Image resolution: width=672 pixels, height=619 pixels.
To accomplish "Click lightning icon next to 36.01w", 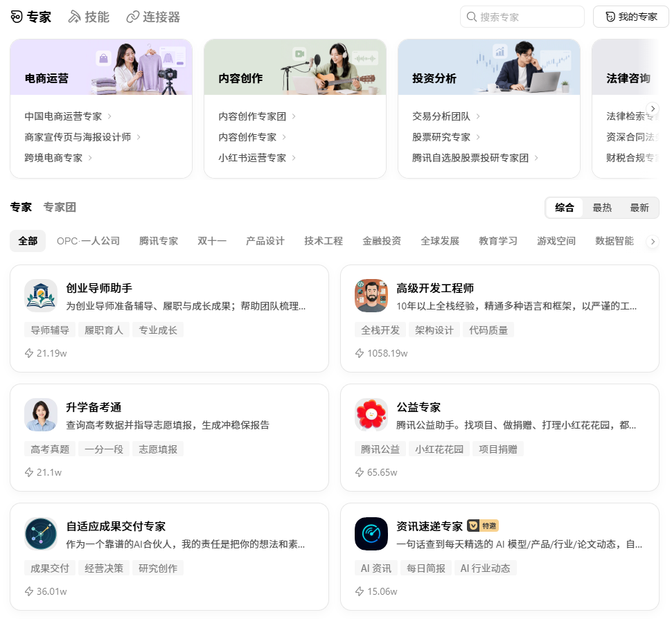I will click(29, 591).
